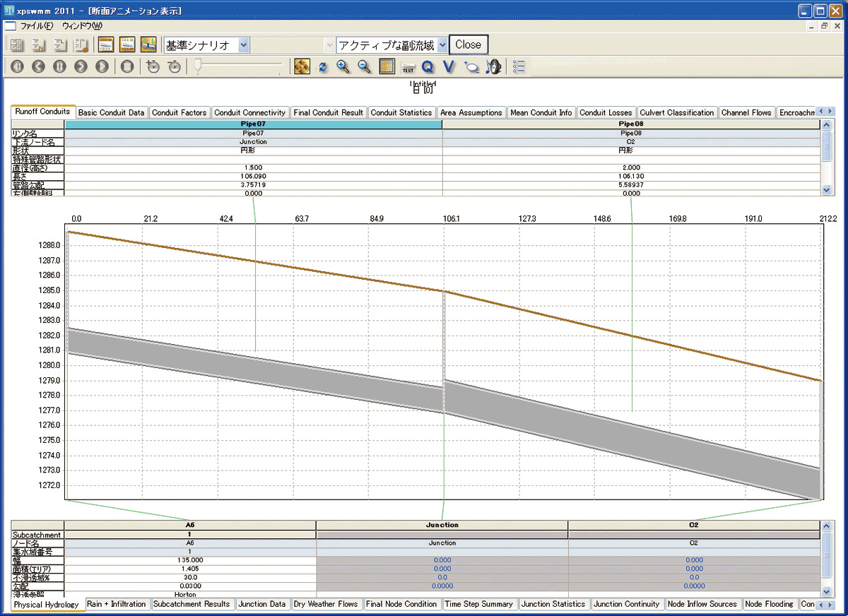This screenshot has height=616, width=848.
Task: Select the Pipe07 column header
Action: click(x=253, y=124)
